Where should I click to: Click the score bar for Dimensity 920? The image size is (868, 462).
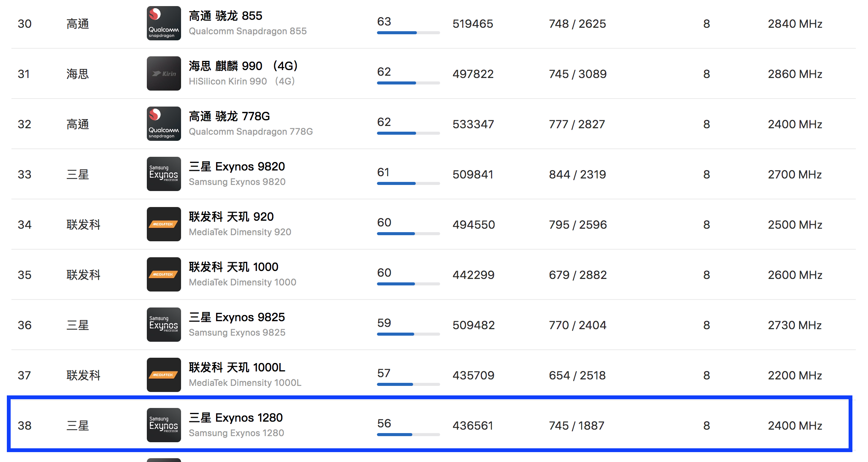pyautogui.click(x=408, y=234)
